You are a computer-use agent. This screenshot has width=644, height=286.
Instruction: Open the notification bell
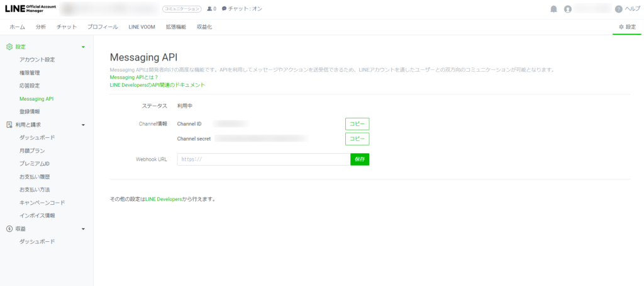coord(553,9)
